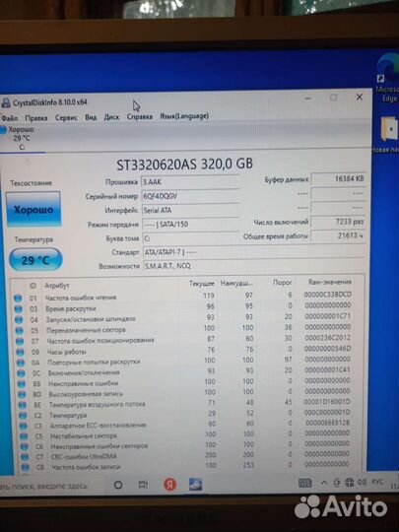399x532 pixels.
Task: Open the Сервис menu
Action: tap(66, 117)
